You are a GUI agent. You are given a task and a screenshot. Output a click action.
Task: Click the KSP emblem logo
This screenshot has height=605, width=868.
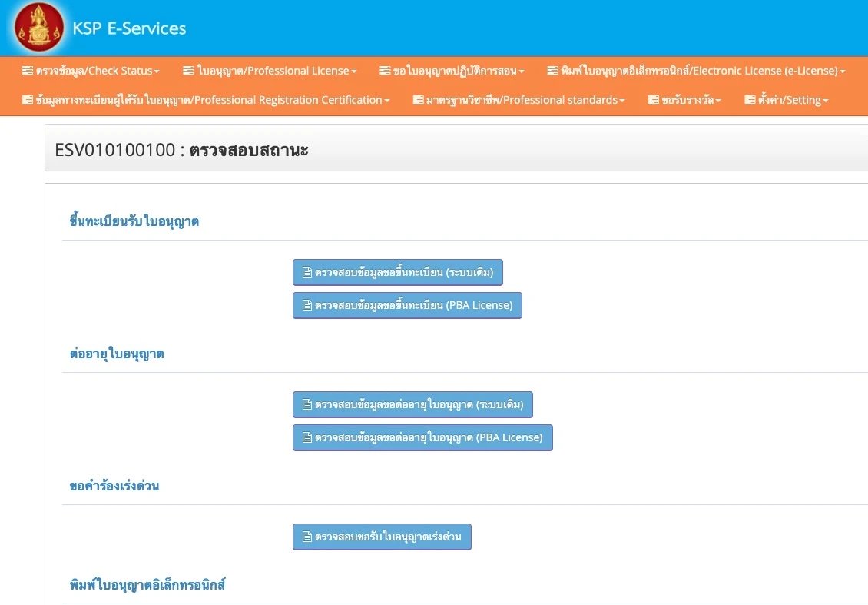(x=38, y=27)
